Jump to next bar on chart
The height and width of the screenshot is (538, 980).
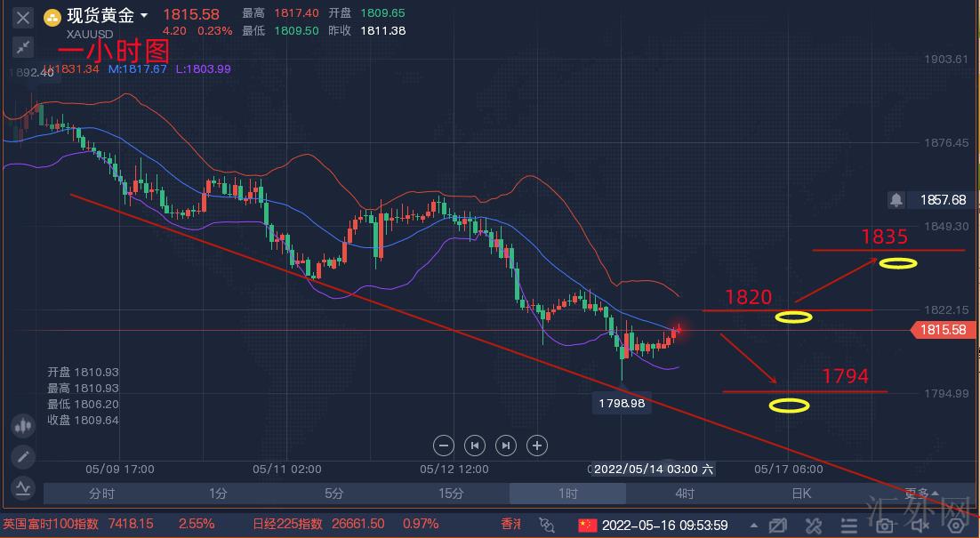click(505, 446)
